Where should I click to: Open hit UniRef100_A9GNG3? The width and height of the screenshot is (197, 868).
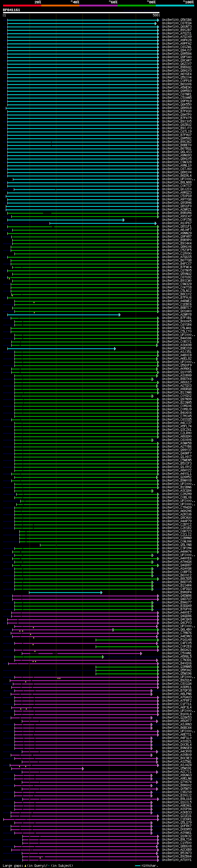click(x=177, y=775)
